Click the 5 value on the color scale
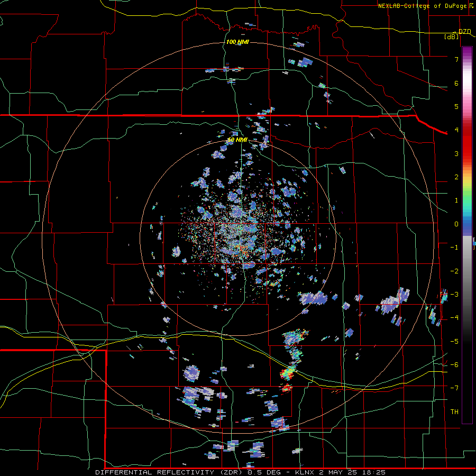476x476 pixels. [x=456, y=106]
